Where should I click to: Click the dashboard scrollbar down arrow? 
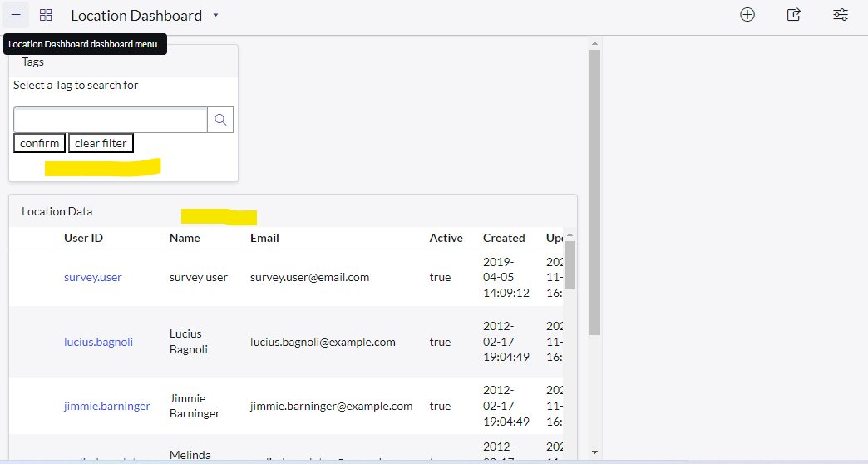pos(594,452)
